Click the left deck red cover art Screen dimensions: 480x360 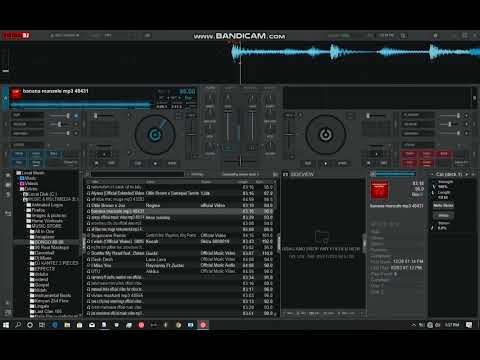(16, 94)
